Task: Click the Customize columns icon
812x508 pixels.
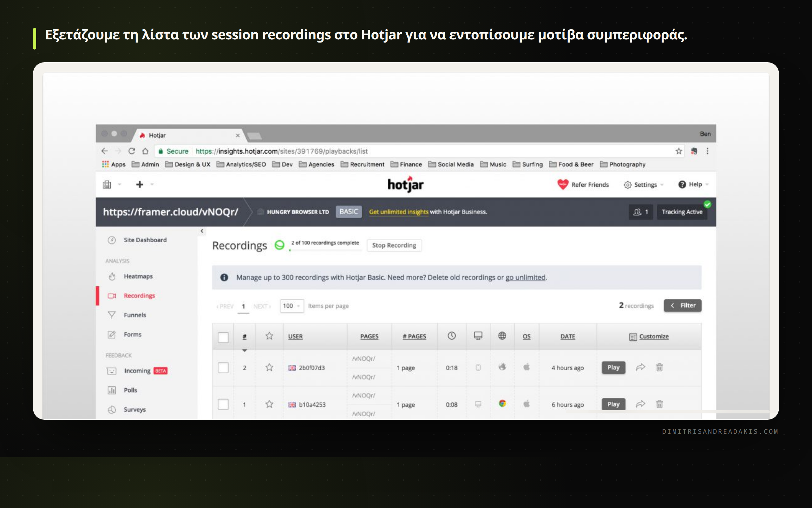Action: click(633, 337)
